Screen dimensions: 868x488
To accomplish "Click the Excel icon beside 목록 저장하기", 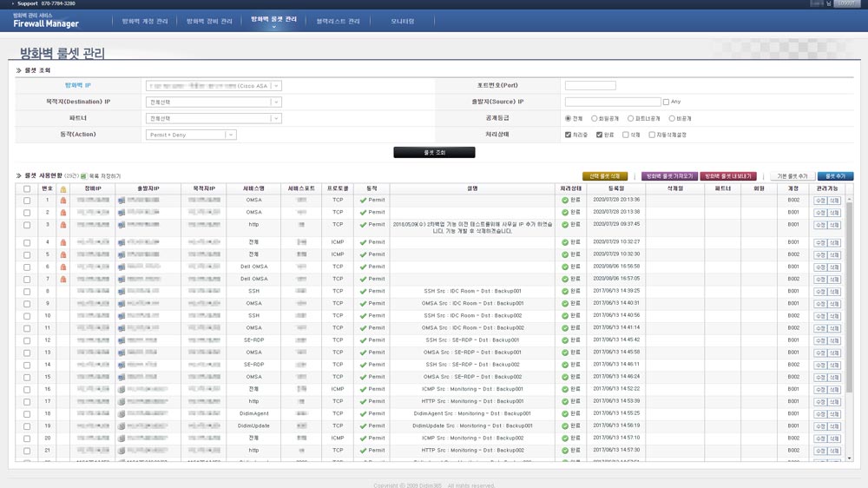I will point(83,176).
